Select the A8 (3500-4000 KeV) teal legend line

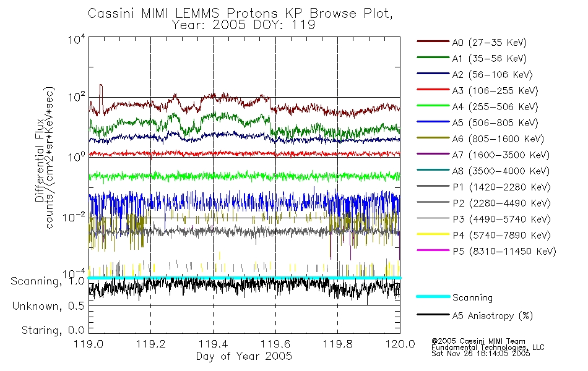pos(433,170)
